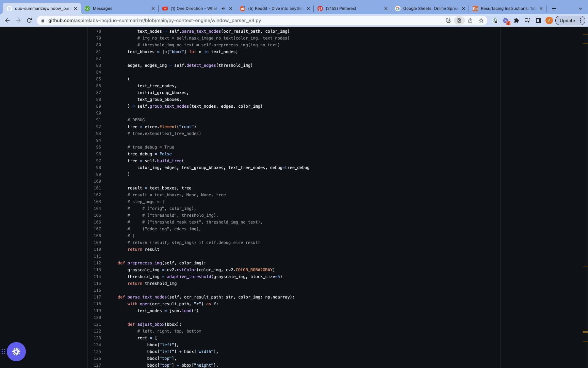
Task: Switch to the Google Sheets tab
Action: pos(430,9)
